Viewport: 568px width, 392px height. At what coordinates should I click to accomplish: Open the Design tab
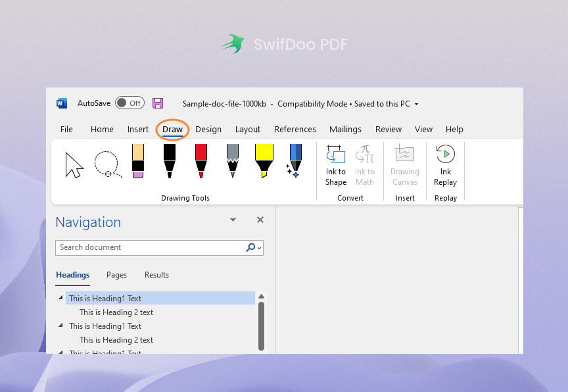[208, 130]
